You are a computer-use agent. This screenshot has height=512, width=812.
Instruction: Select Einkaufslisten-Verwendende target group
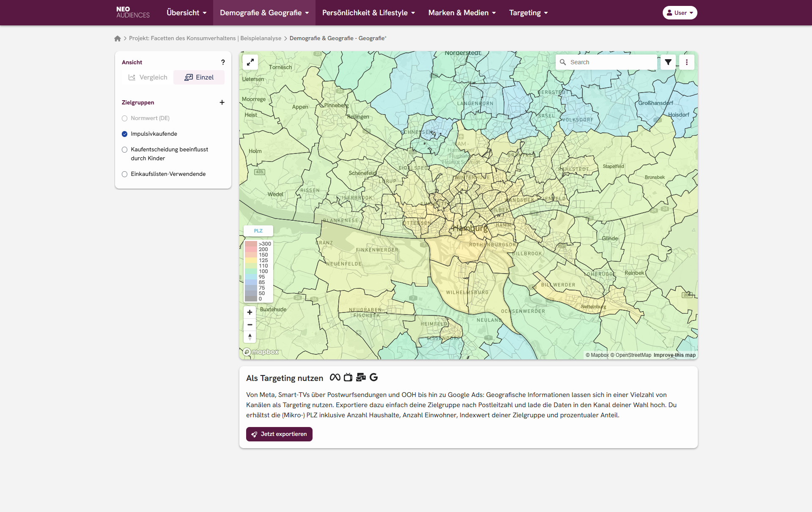click(125, 174)
